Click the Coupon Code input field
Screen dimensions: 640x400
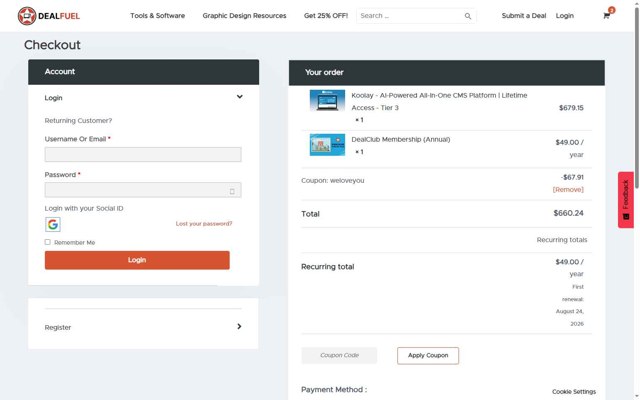coord(339,356)
